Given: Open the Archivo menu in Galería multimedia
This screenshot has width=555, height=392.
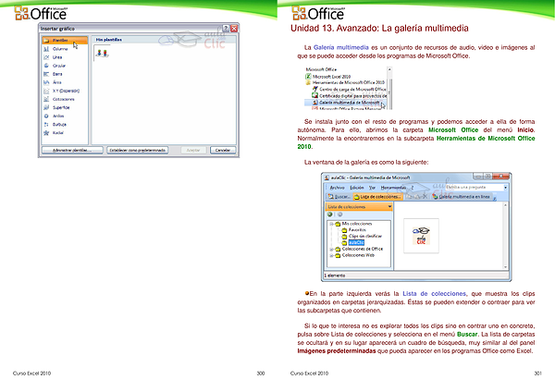Looking at the screenshot, I should [x=337, y=188].
